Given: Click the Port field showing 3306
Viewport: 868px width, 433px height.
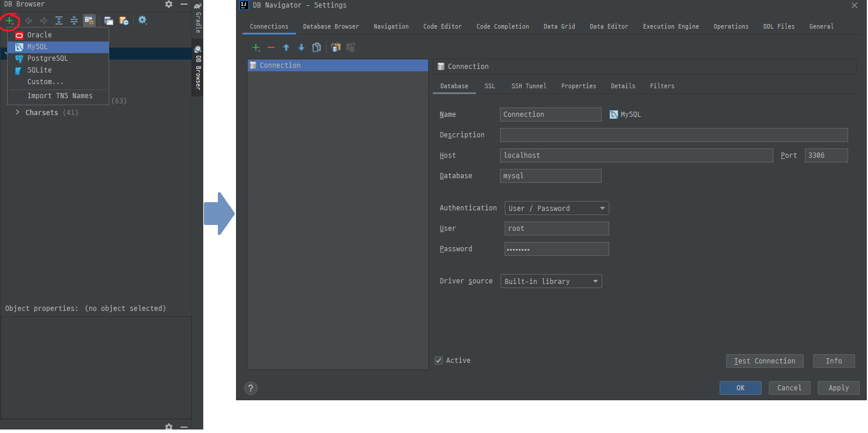Looking at the screenshot, I should coord(826,155).
